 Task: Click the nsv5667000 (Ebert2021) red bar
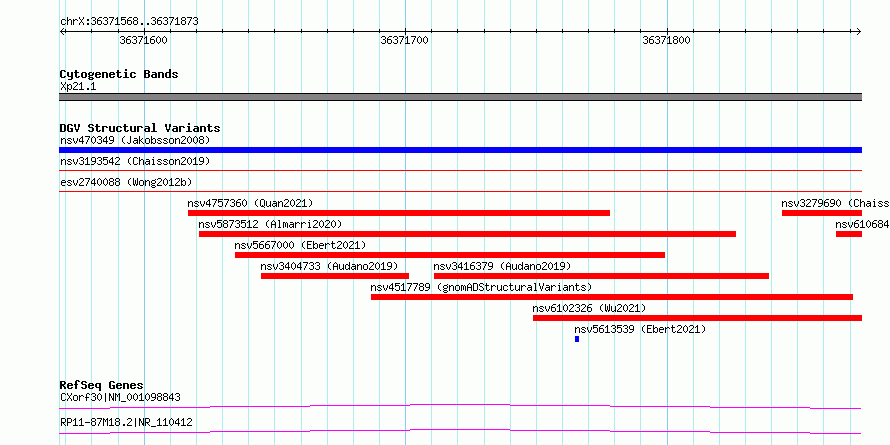pos(450,255)
